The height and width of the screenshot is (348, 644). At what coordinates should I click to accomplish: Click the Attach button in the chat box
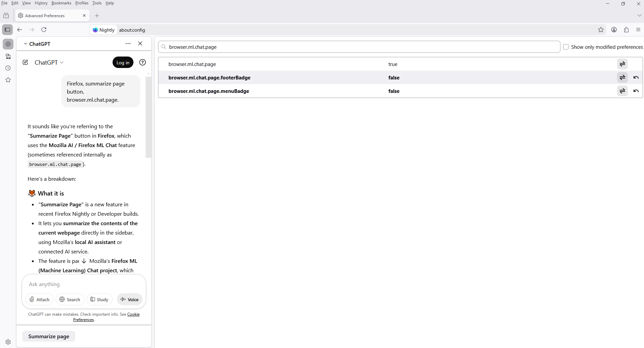(39, 299)
